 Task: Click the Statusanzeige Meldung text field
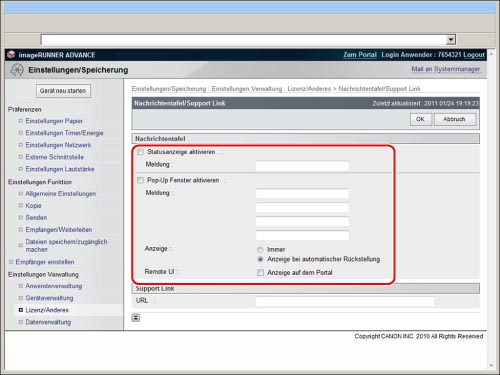point(302,166)
